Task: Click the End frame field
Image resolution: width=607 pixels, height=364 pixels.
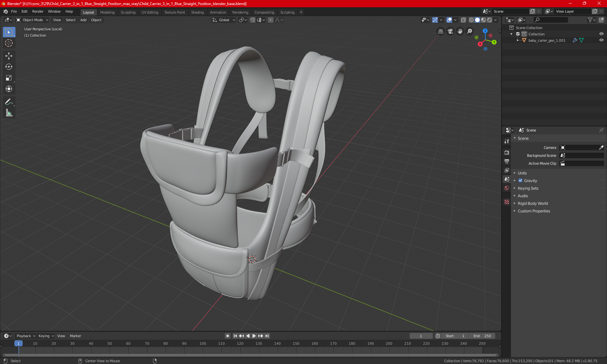Action: 482,336
